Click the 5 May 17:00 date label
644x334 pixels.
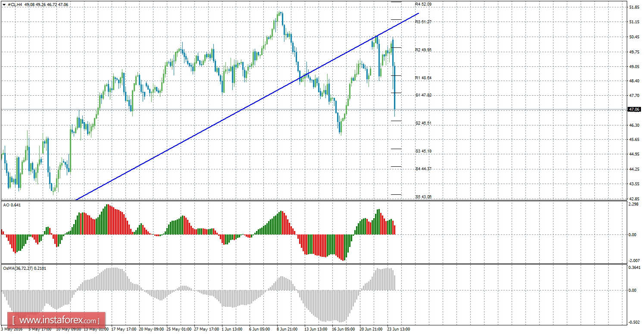[40, 329]
